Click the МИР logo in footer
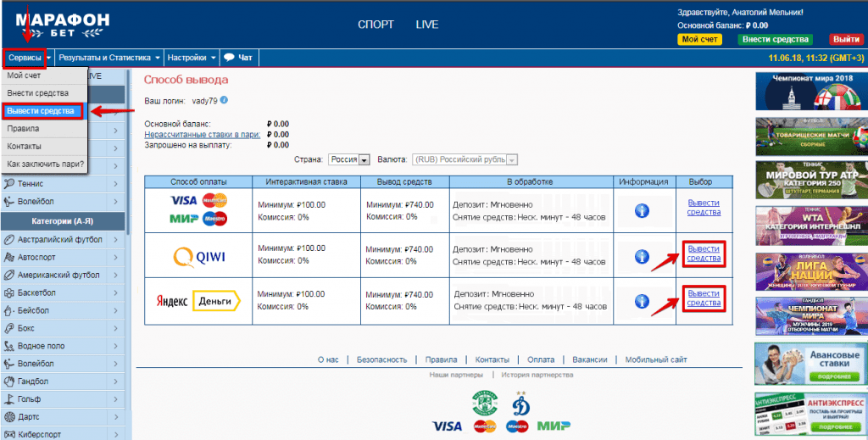This screenshot has width=868, height=440. [554, 426]
